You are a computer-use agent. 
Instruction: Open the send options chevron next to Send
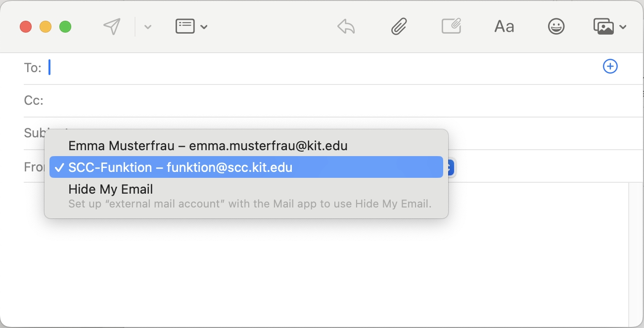147,27
